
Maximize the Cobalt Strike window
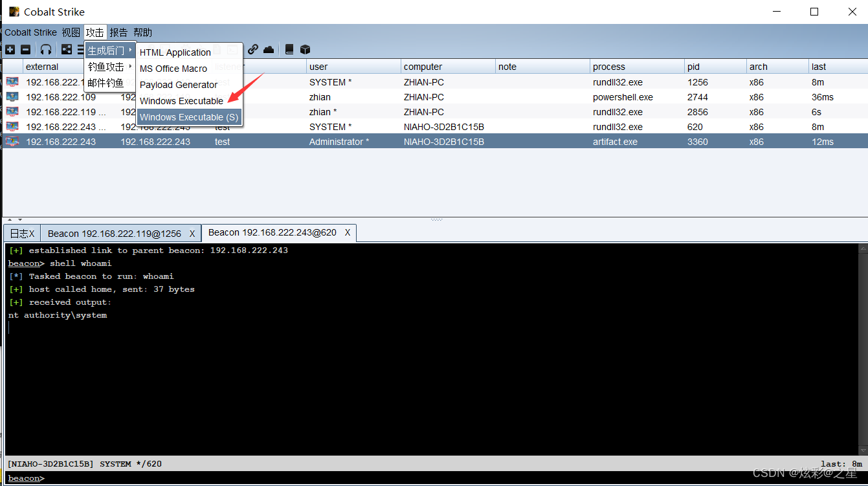pyautogui.click(x=814, y=12)
